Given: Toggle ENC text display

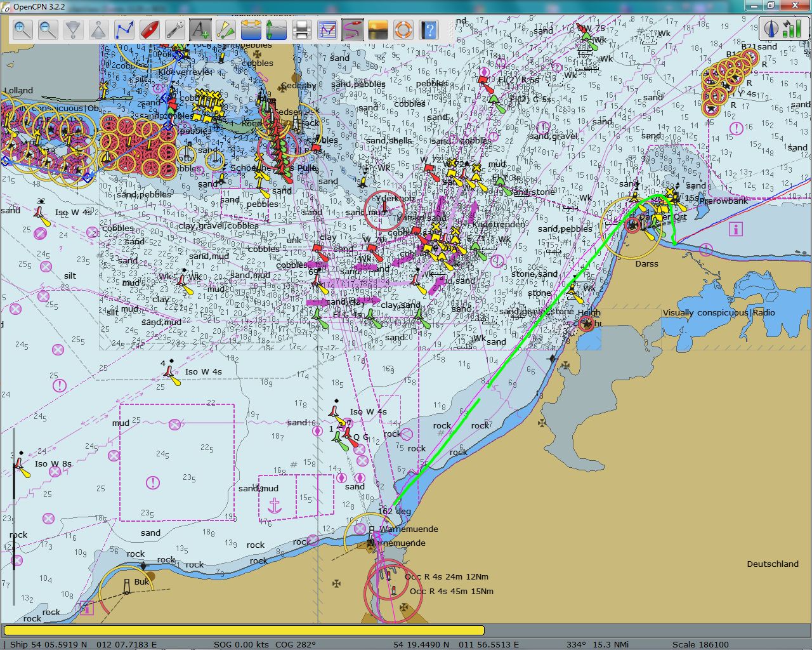Looking at the screenshot, I should 200,29.
